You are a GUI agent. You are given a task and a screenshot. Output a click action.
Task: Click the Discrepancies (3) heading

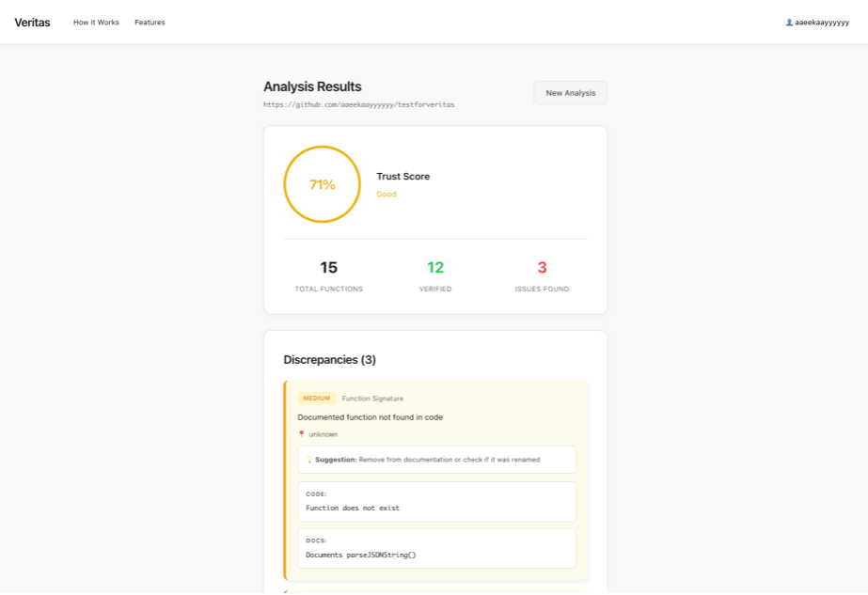(330, 360)
